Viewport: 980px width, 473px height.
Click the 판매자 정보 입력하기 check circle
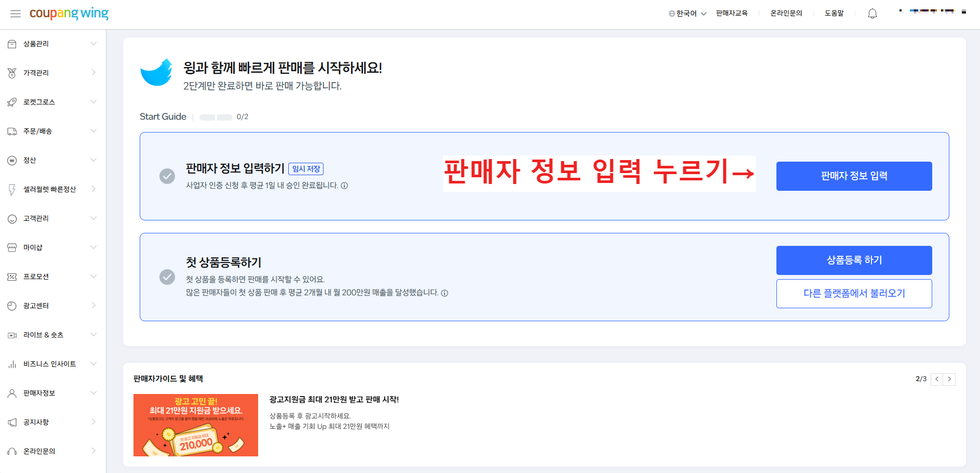(167, 176)
